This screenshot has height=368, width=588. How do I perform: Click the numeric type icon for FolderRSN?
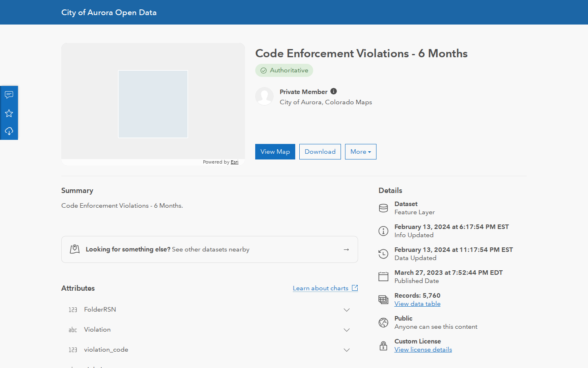(x=73, y=310)
